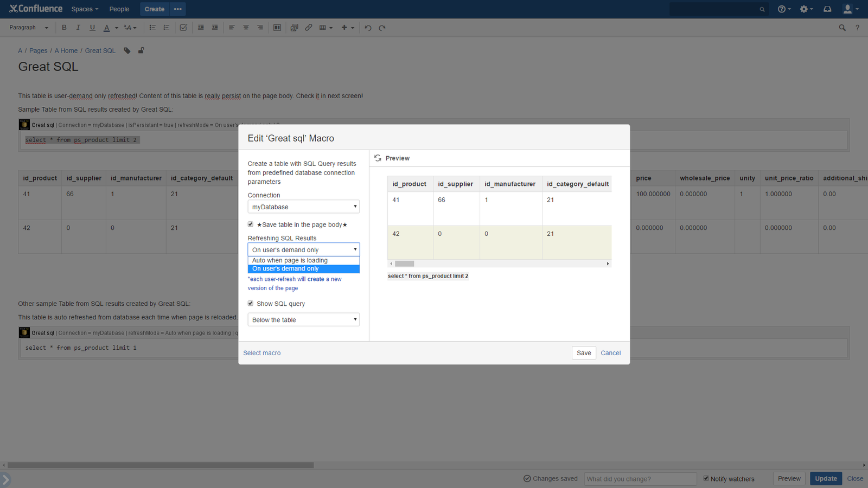The image size is (868, 488).
Task: Click the Select macro link
Action: 262,353
